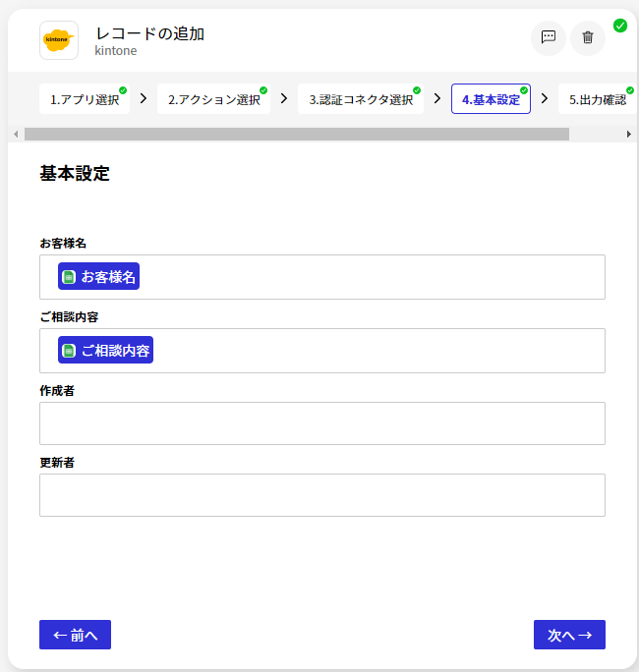Go to step 2.アクション選択
639x672 pixels.
pyautogui.click(x=213, y=99)
